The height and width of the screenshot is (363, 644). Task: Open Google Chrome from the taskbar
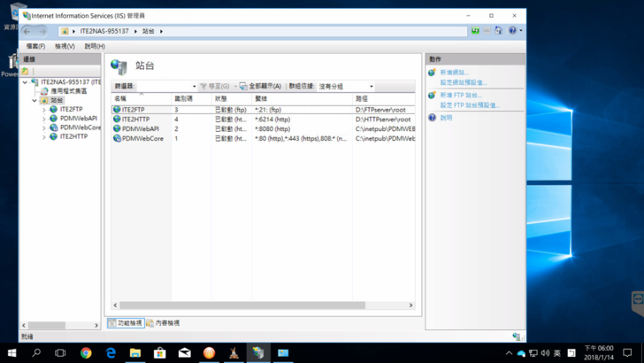point(86,352)
